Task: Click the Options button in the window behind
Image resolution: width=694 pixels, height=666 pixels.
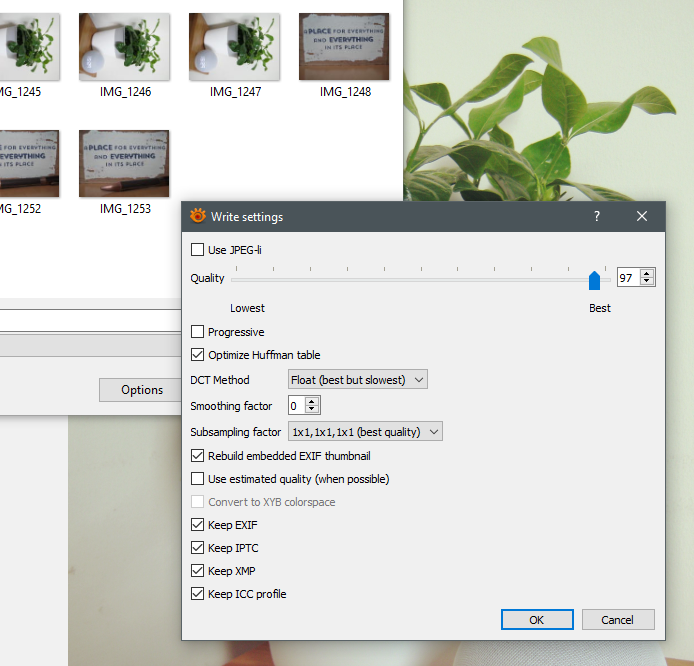Action: point(142,390)
